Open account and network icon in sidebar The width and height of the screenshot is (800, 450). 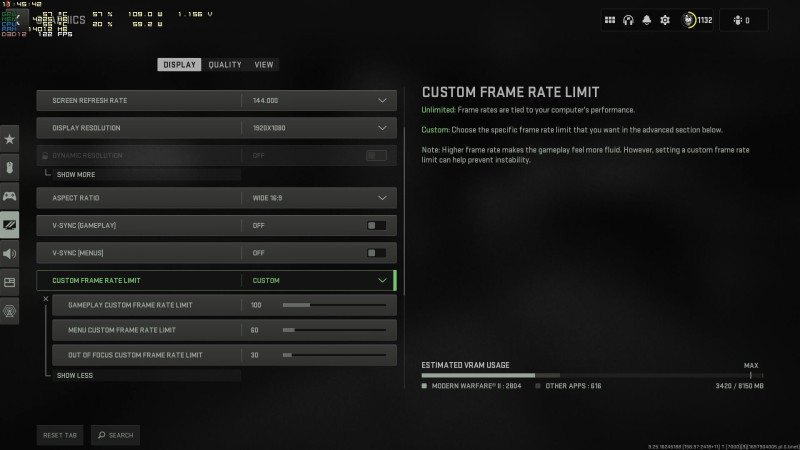[9, 311]
